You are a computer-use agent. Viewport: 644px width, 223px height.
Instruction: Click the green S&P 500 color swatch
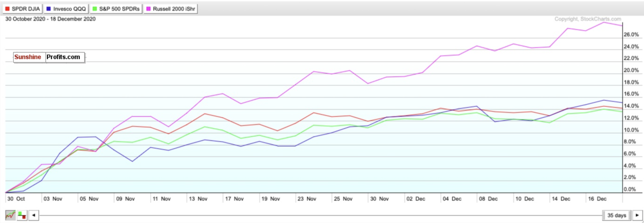pos(95,9)
